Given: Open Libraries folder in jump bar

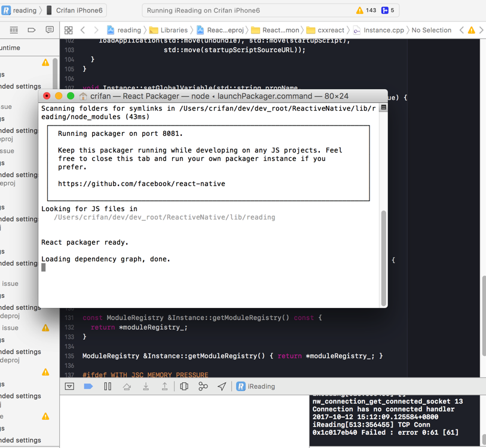Looking at the screenshot, I should (169, 30).
